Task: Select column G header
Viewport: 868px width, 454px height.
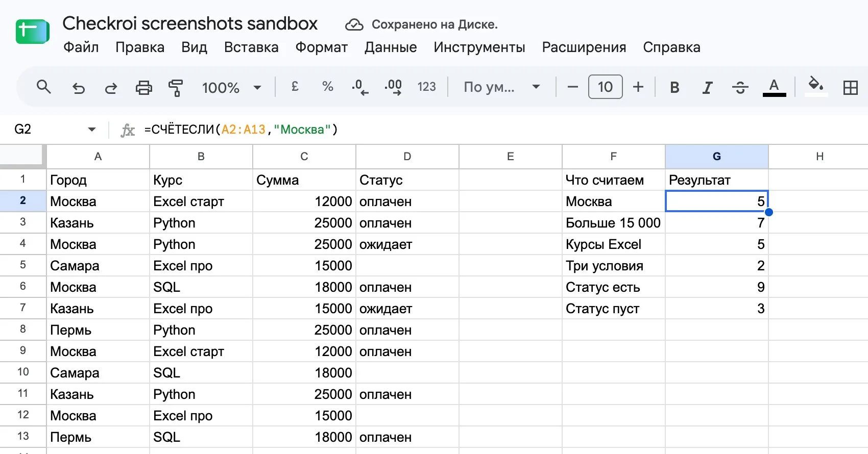Action: (717, 157)
